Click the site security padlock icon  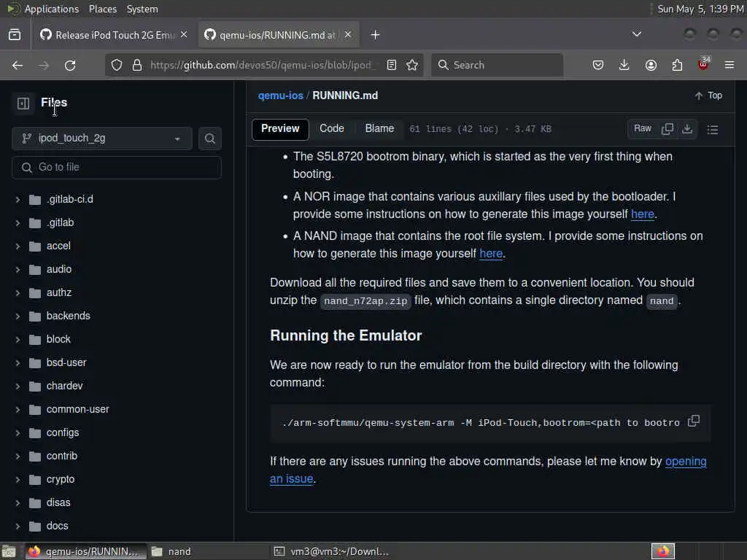(x=137, y=65)
